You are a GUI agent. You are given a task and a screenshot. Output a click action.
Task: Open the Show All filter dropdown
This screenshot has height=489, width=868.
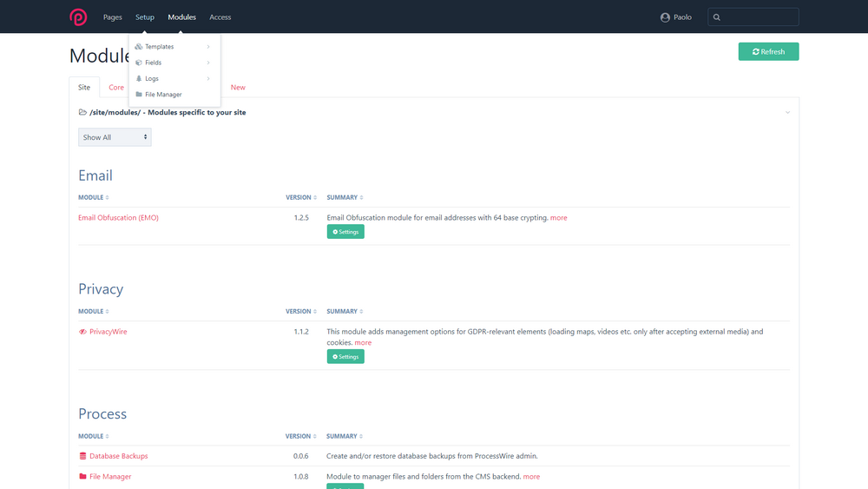coord(115,137)
